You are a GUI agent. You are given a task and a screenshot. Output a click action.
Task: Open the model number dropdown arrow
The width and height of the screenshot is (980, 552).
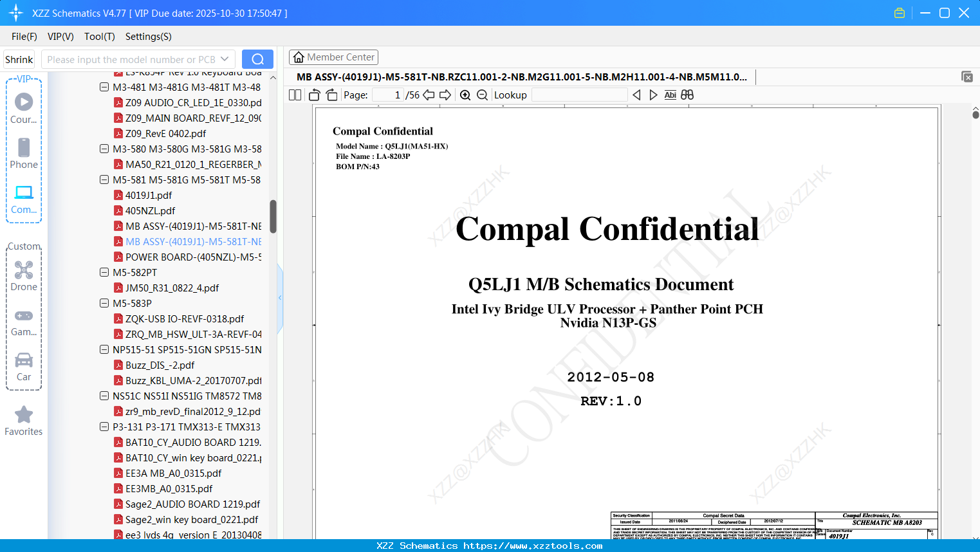click(x=225, y=59)
